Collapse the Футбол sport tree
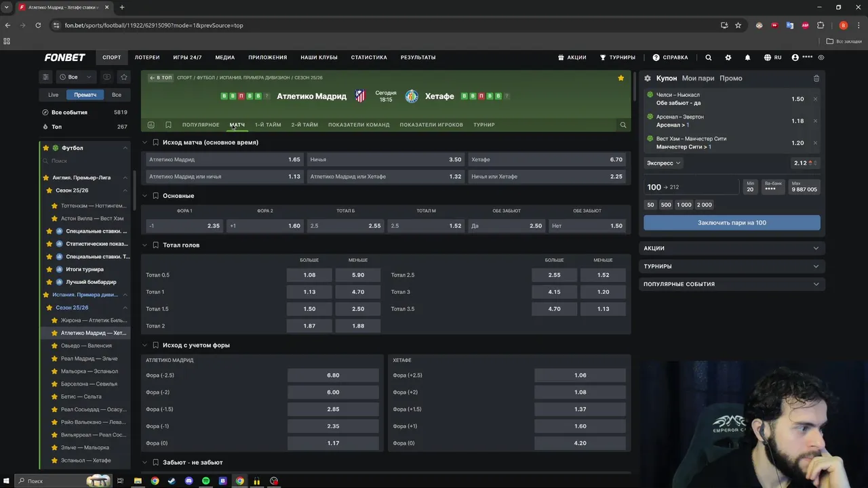The height and width of the screenshot is (488, 868). [125, 148]
